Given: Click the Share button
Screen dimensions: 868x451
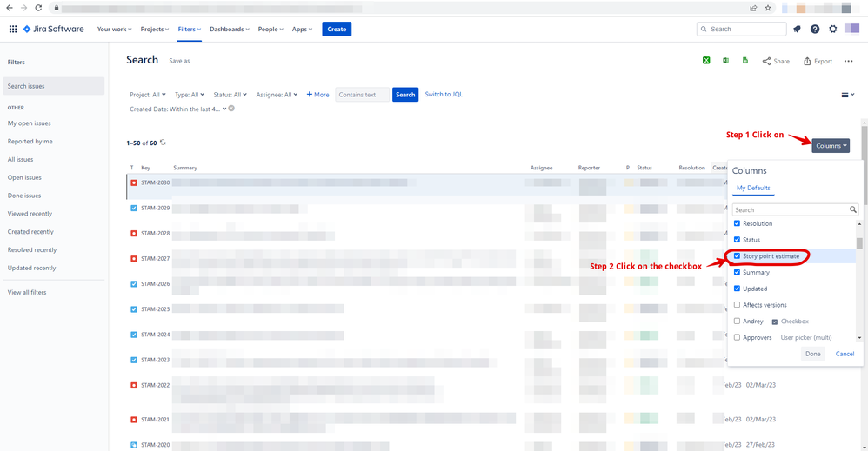Looking at the screenshot, I should pos(776,61).
